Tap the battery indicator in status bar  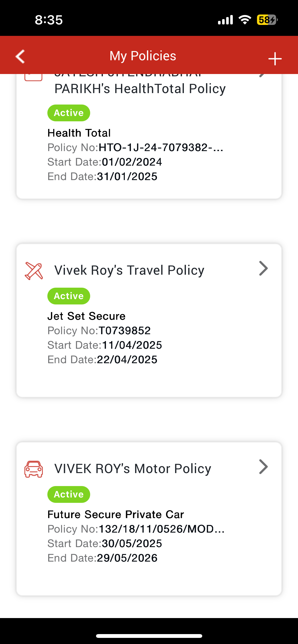click(x=267, y=20)
